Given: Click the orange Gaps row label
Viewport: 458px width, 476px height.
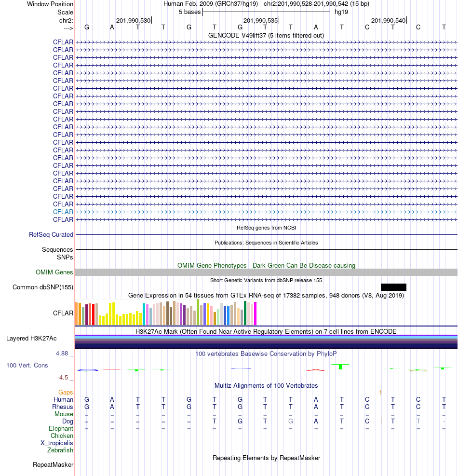Looking at the screenshot, I should pyautogui.click(x=66, y=393).
